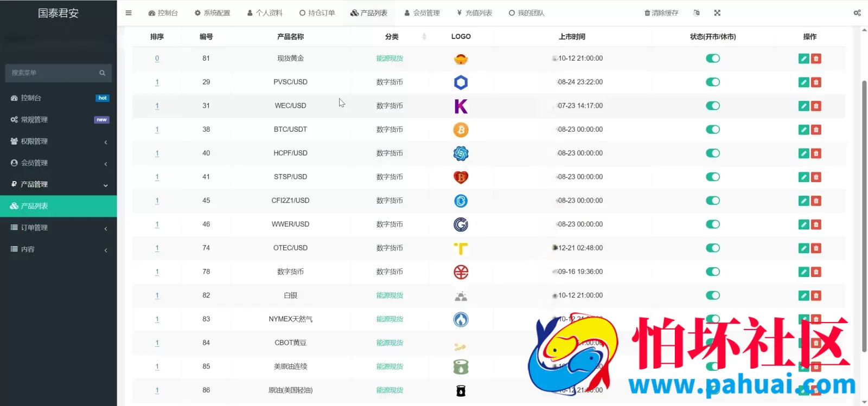Screen dimensions: 868x406
Task: Edit the CFI2Z1/USD product
Action: coord(804,201)
